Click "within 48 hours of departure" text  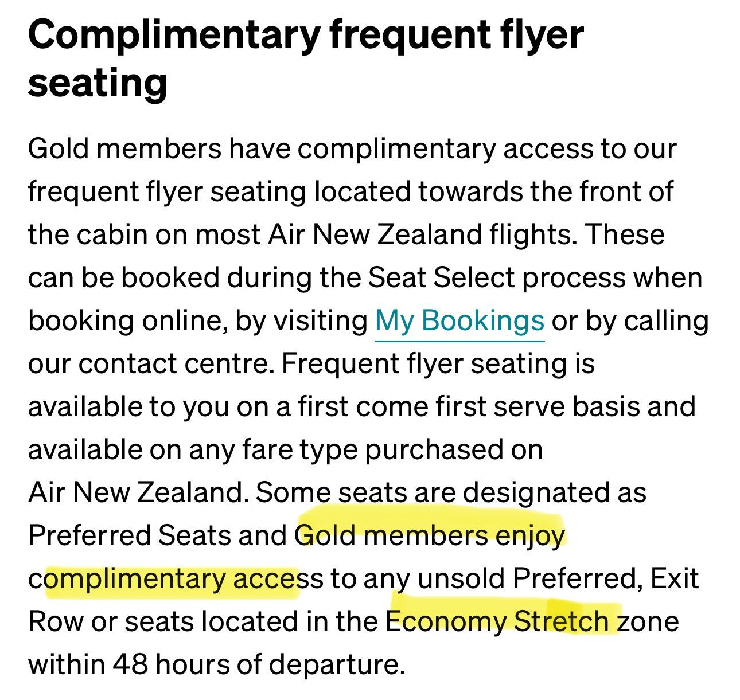tap(215, 664)
